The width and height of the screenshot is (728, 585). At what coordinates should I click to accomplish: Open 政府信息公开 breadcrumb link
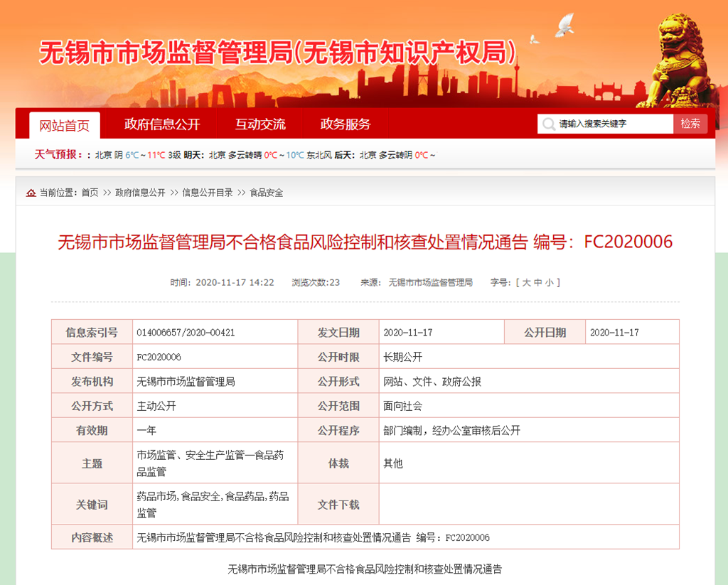pyautogui.click(x=140, y=193)
